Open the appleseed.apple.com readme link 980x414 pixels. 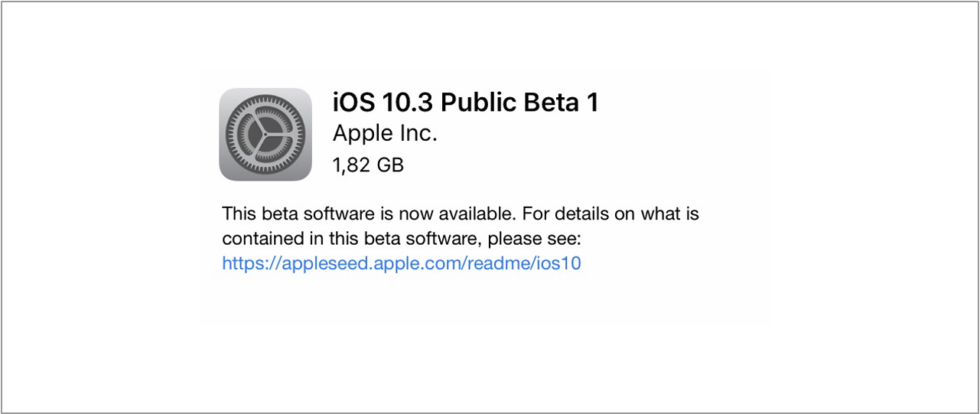402,264
